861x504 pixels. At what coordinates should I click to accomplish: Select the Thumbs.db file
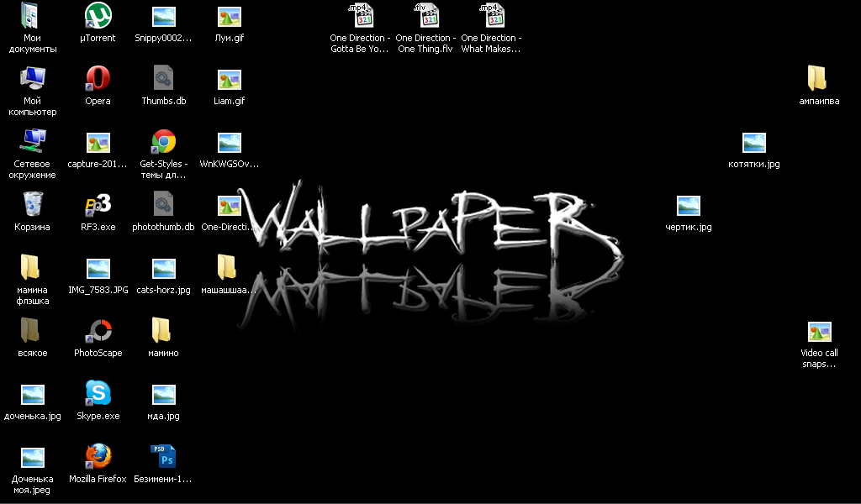(x=164, y=79)
